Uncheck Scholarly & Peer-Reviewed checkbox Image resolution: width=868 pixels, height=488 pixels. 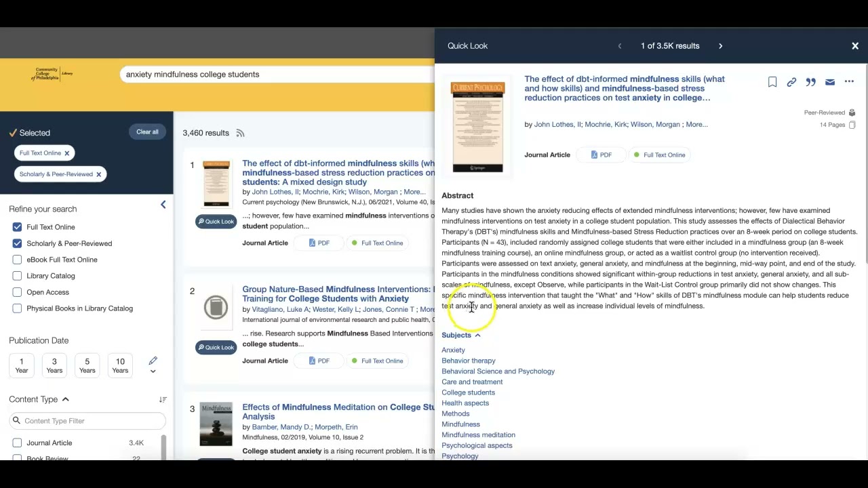pos(17,243)
